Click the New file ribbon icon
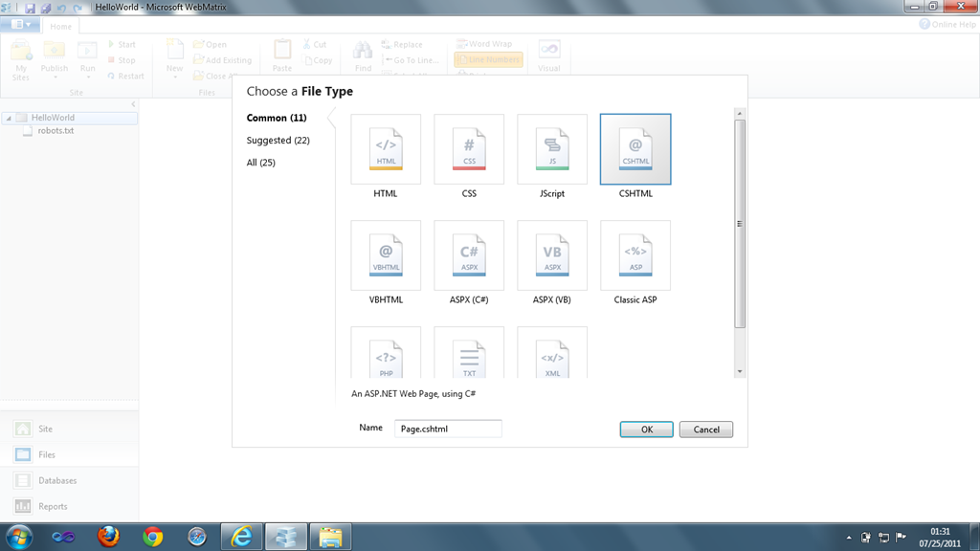This screenshot has width=980, height=551. point(174,60)
